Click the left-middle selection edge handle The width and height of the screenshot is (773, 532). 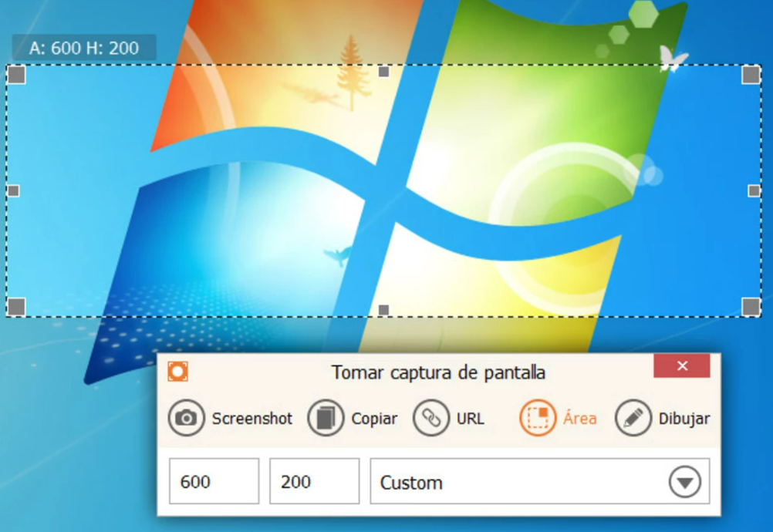13,190
